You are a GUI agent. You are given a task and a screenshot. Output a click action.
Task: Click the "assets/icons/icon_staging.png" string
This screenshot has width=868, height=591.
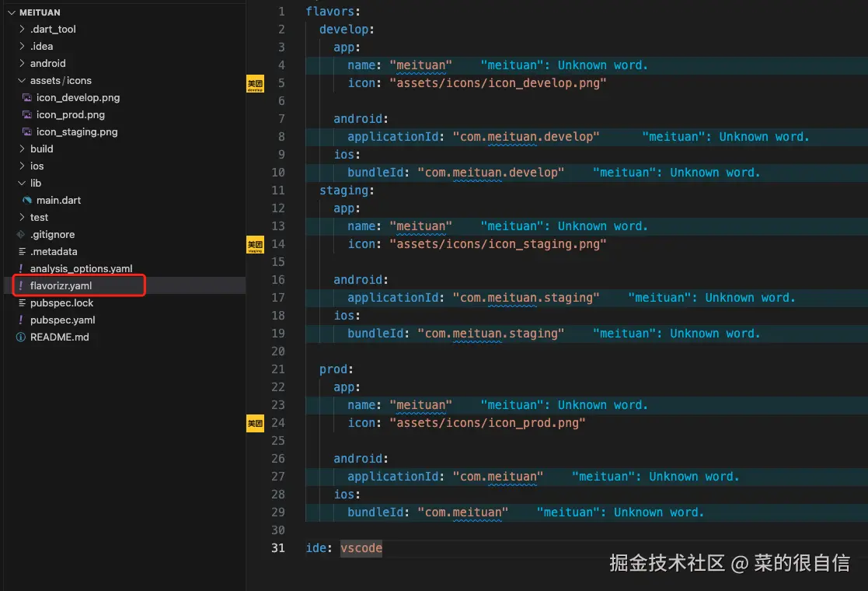pyautogui.click(x=498, y=243)
